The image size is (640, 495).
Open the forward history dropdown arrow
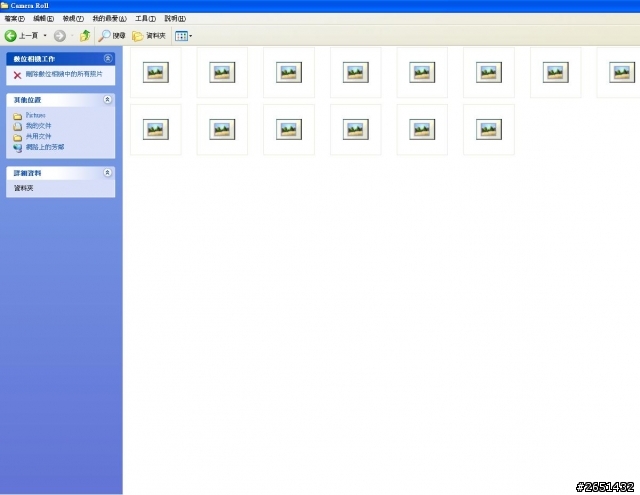(72, 36)
